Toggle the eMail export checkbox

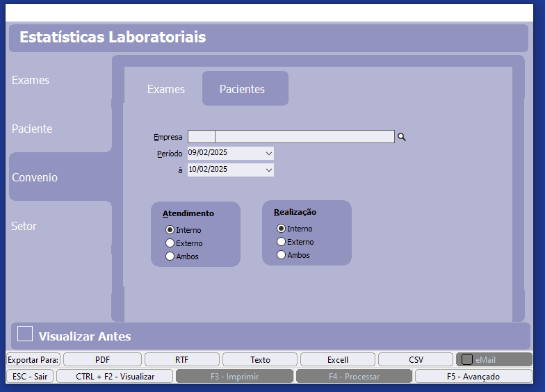tap(467, 359)
